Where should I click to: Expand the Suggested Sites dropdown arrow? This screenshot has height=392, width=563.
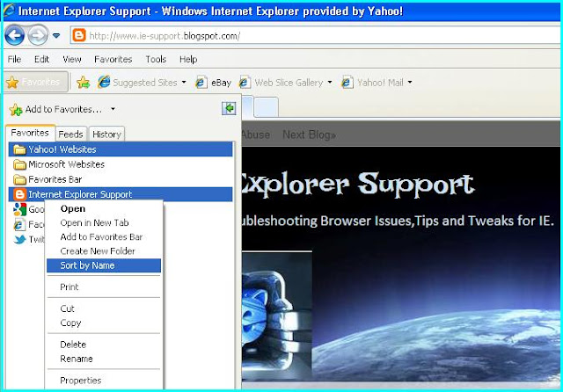tap(184, 82)
